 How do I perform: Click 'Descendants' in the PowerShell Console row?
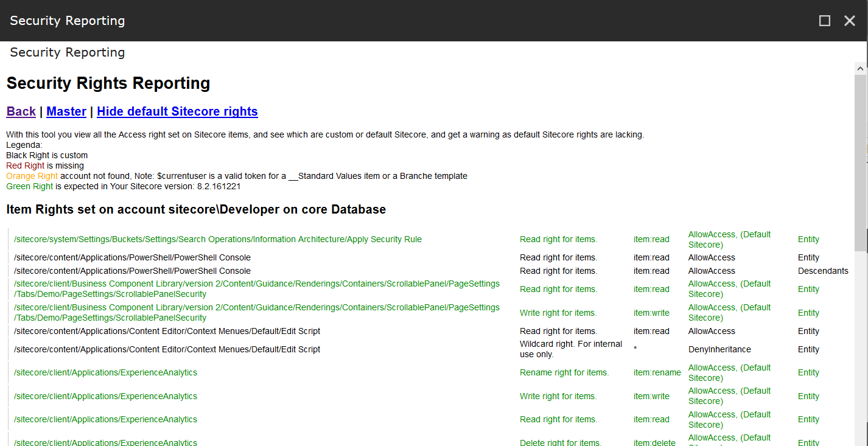click(x=823, y=271)
